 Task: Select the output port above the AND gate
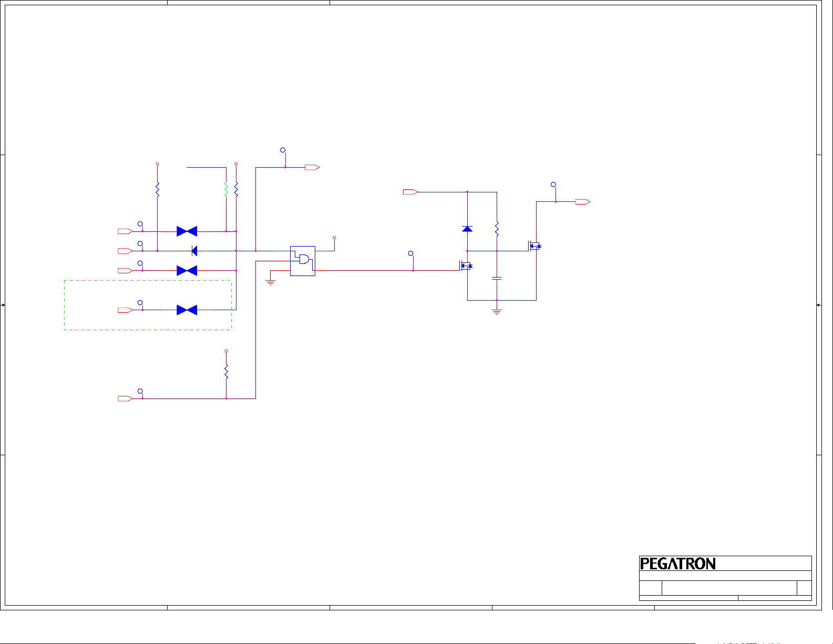312,168
